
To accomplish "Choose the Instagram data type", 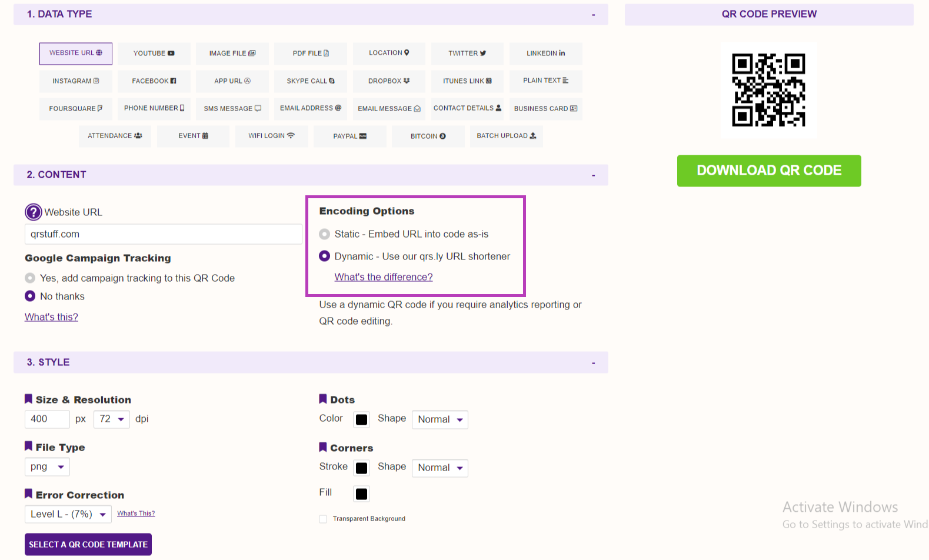I will (x=75, y=81).
